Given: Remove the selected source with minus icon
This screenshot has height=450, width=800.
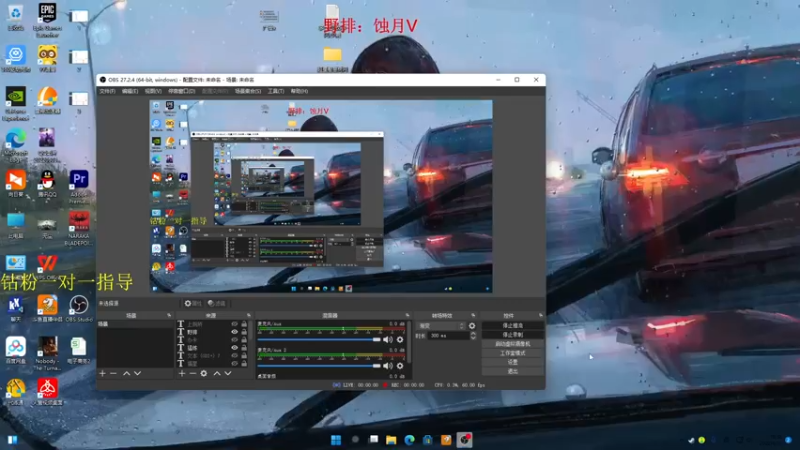Looking at the screenshot, I should pyautogui.click(x=192, y=373).
